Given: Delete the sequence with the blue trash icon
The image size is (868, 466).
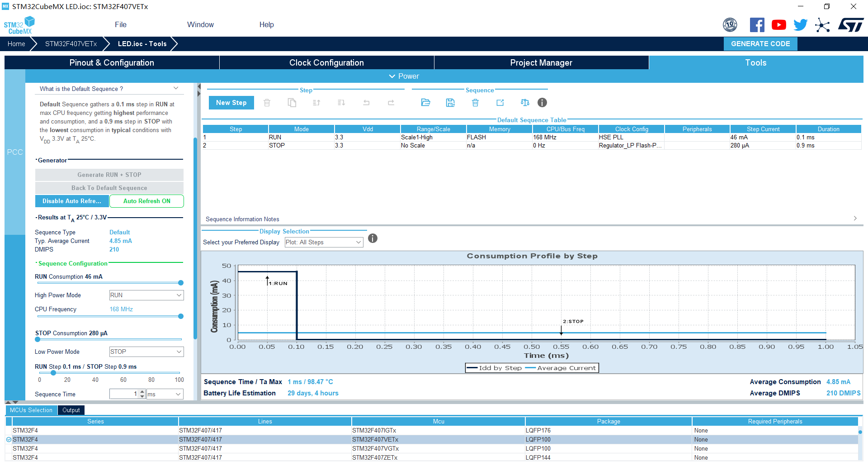Looking at the screenshot, I should 475,103.
